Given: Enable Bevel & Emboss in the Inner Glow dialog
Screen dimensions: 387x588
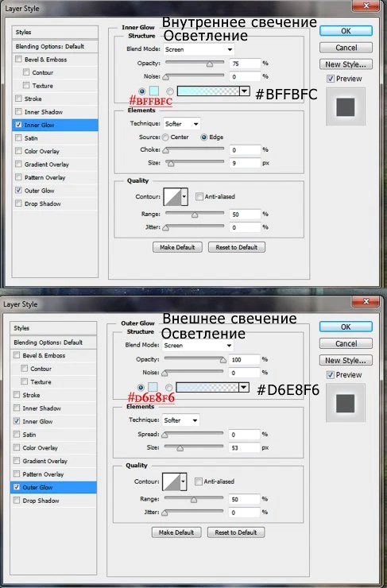Looking at the screenshot, I should [x=18, y=60].
